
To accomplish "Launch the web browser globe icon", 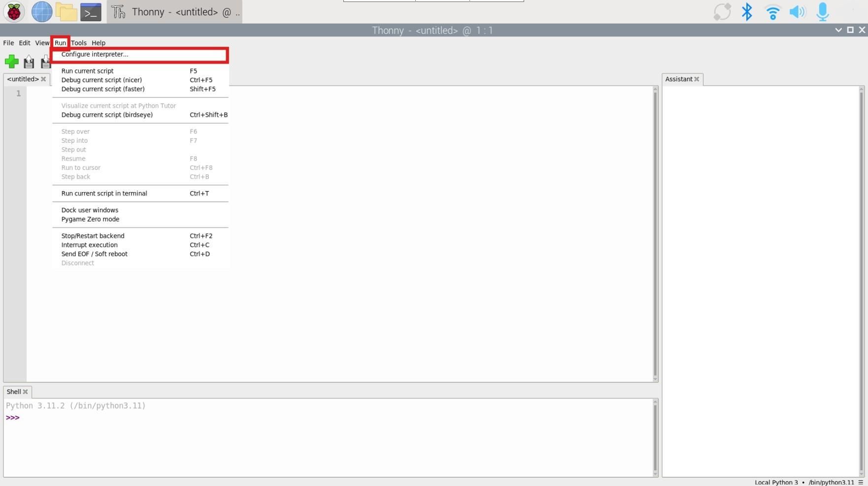I will click(42, 11).
